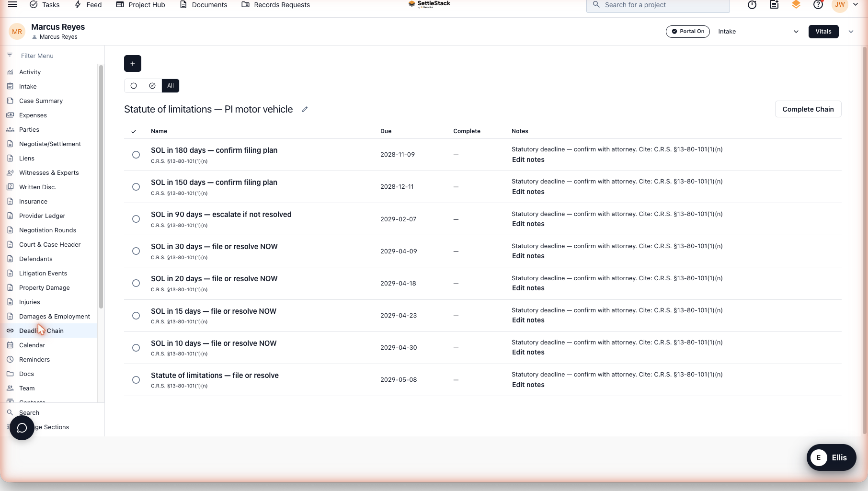Open the chat bubble widget
This screenshot has width=868, height=491.
click(x=22, y=428)
